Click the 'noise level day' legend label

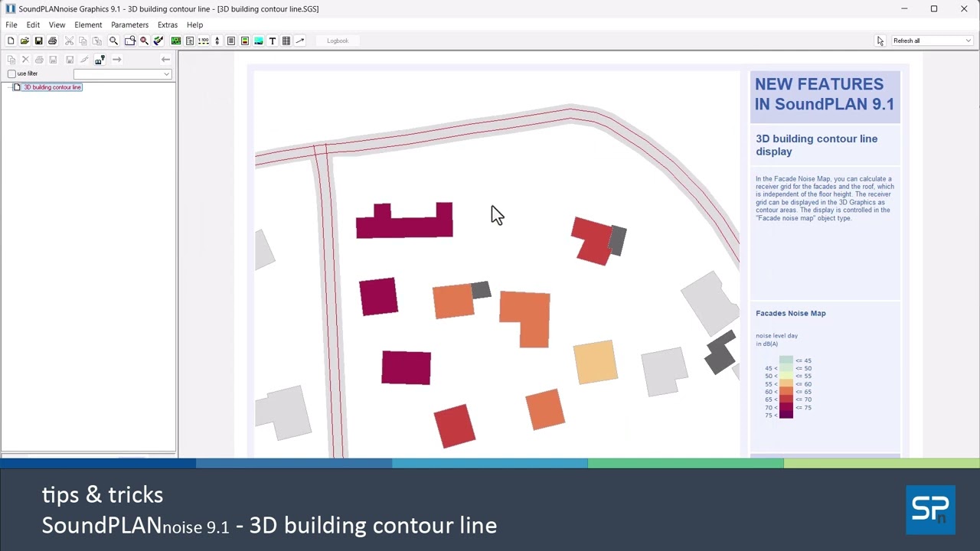[x=776, y=336]
